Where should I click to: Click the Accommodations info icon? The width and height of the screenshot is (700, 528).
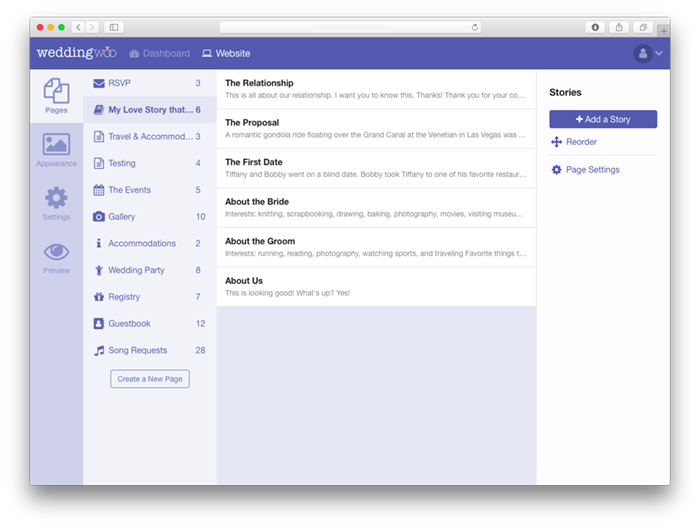point(99,243)
